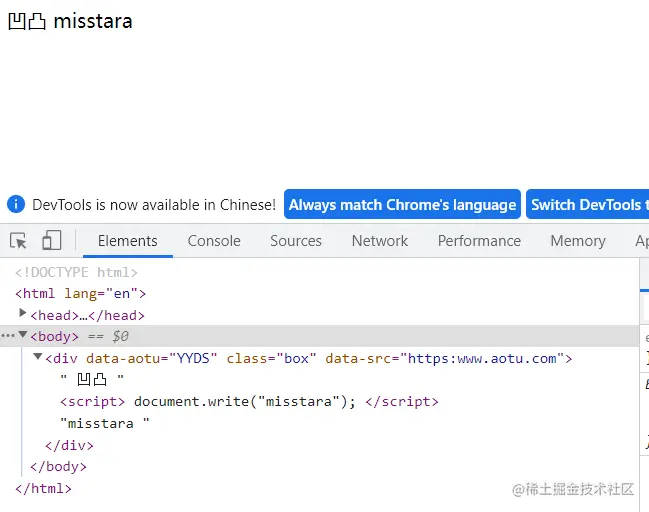649x512 pixels.
Task: Click the class "box" attribute value
Action: click(296, 358)
